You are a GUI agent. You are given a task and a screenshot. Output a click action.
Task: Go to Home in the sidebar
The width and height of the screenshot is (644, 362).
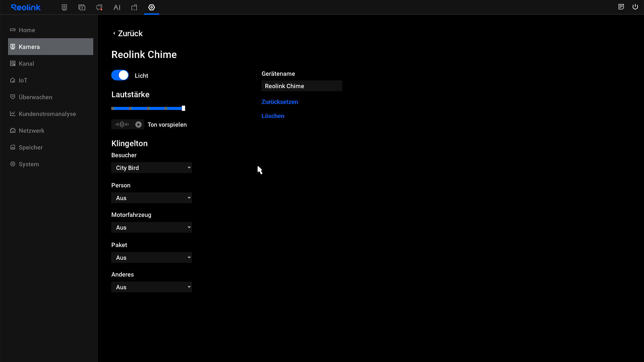tap(51, 30)
